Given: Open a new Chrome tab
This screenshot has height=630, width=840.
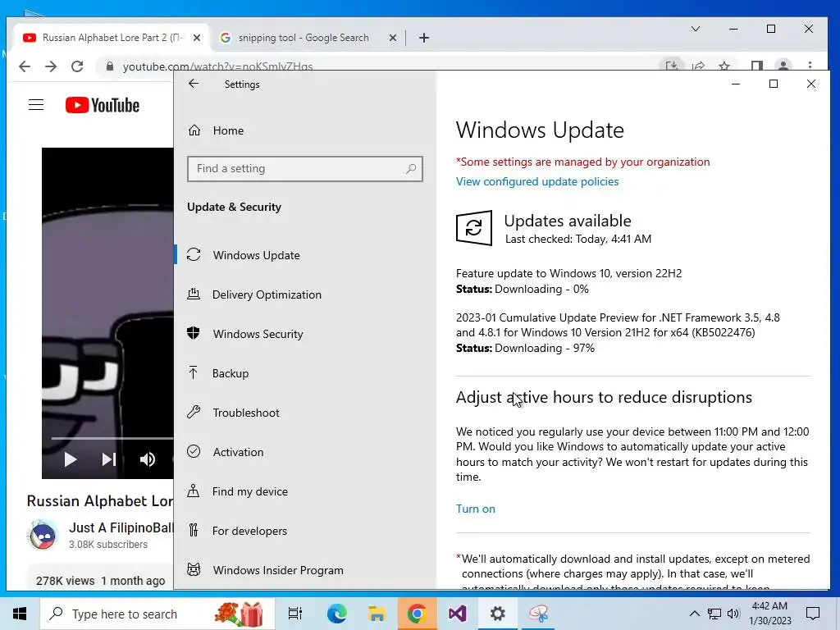Looking at the screenshot, I should click(x=424, y=38).
